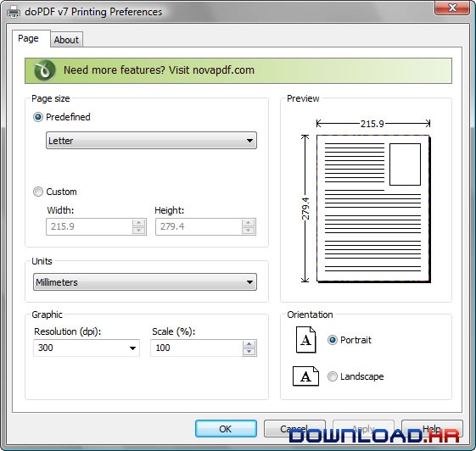The height and width of the screenshot is (451, 476).
Task: Decrease Scale (%) with the down arrow
Action: coord(249,352)
